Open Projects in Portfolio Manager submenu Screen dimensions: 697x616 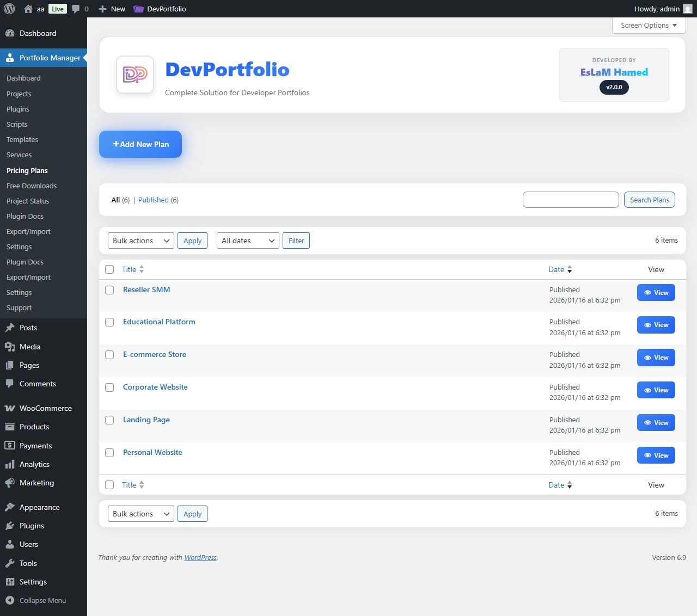[19, 94]
